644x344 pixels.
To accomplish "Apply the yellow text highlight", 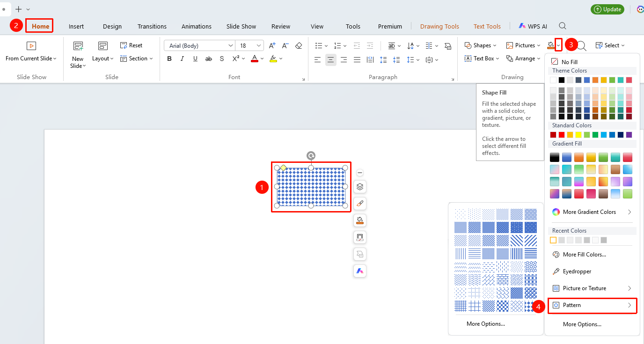I will click(273, 59).
